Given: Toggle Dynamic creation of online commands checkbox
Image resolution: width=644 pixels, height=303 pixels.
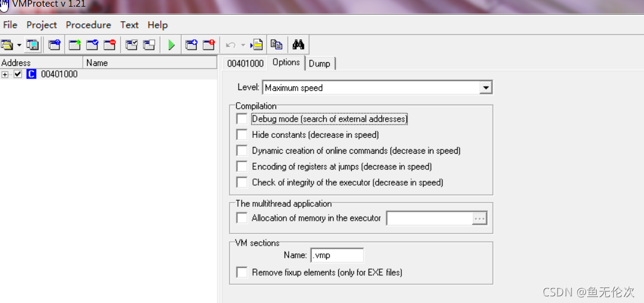Looking at the screenshot, I should 242,150.
